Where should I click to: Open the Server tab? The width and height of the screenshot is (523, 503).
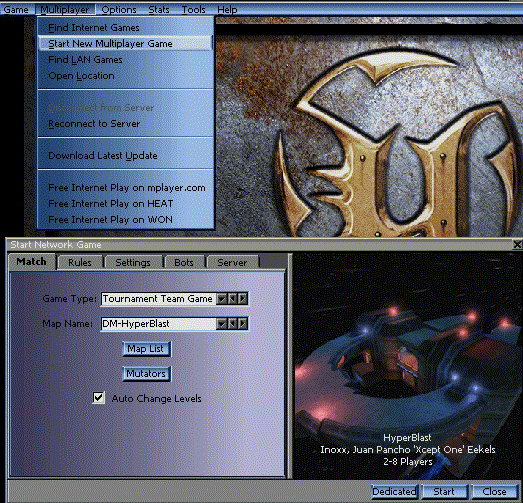(232, 263)
